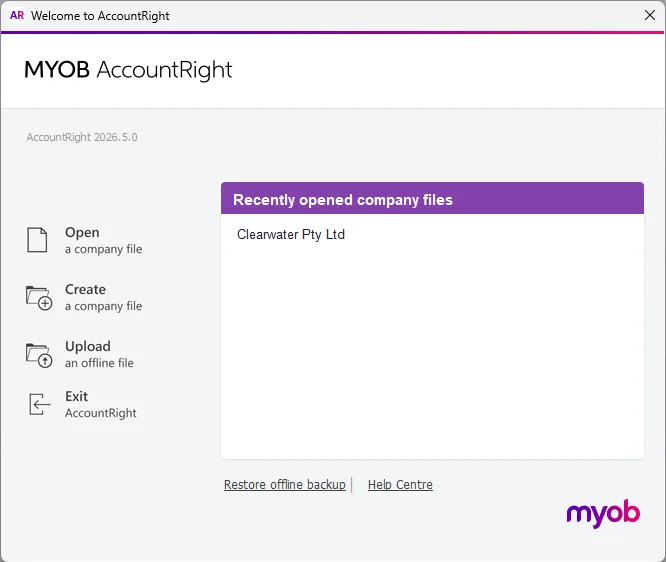Exit AccountRight

coord(101,404)
